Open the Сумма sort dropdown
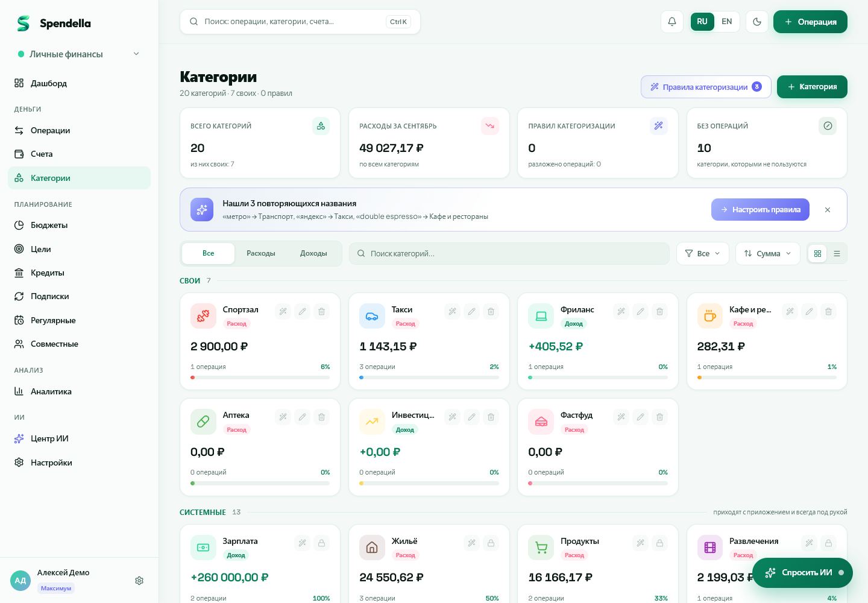 click(x=768, y=254)
